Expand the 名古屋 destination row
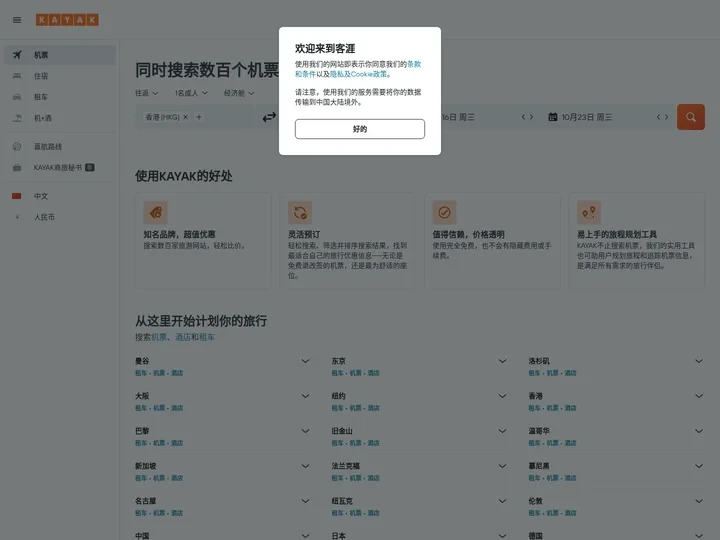The width and height of the screenshot is (720, 540). click(305, 501)
